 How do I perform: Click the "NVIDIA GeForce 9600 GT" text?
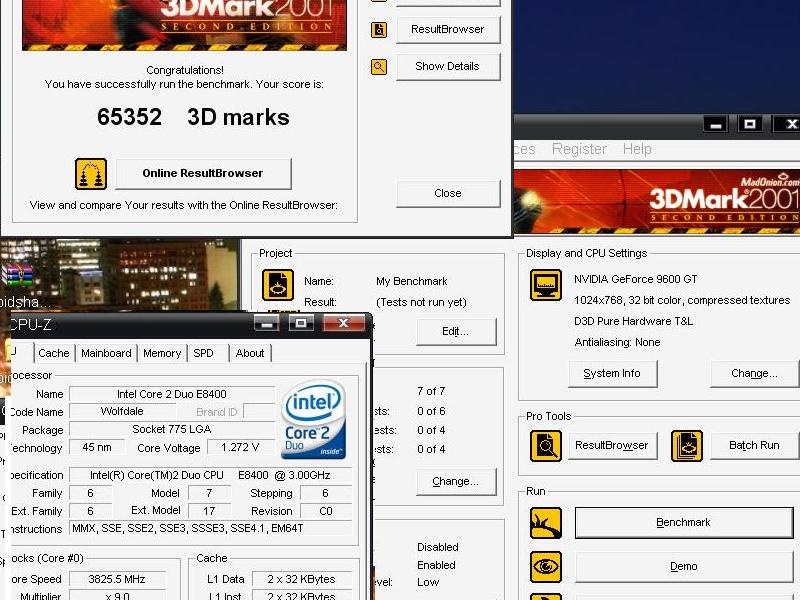[636, 280]
